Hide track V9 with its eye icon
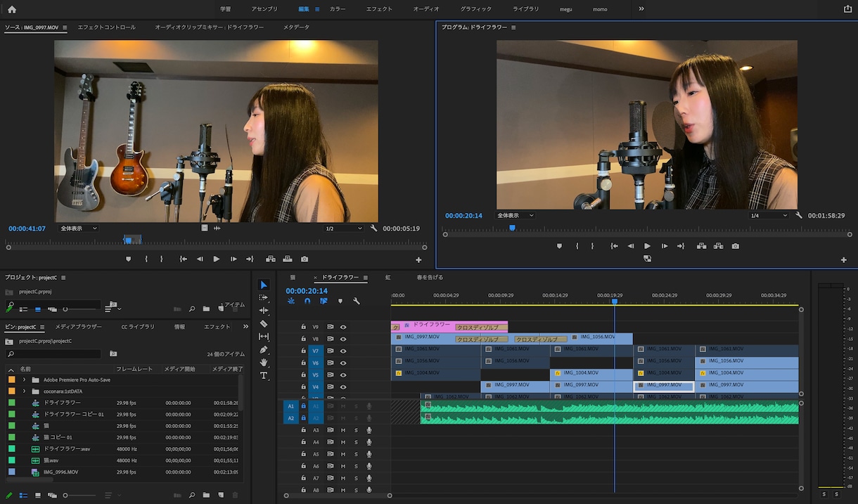Image resolution: width=858 pixels, height=504 pixels. click(x=344, y=327)
